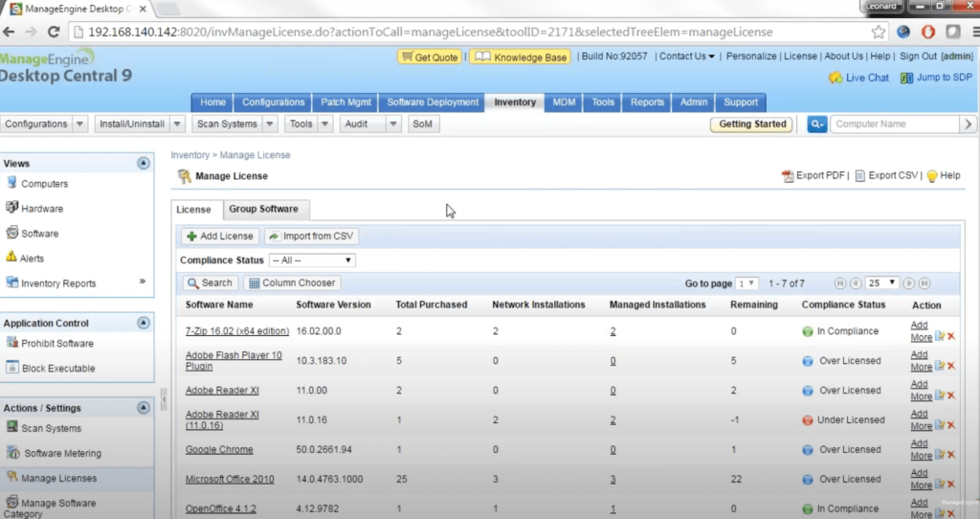Click the Personalize link
Screen dimensions: 980x519
[x=751, y=56]
